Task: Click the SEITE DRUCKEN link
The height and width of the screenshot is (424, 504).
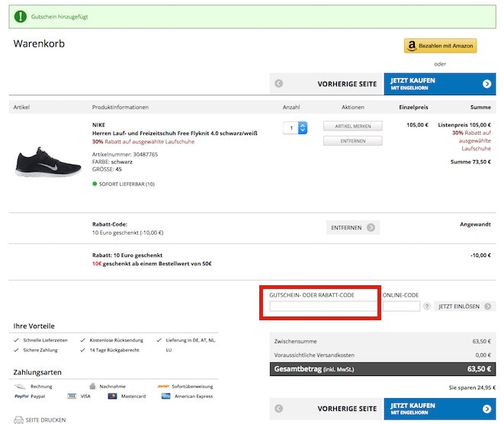Action: click(x=45, y=420)
